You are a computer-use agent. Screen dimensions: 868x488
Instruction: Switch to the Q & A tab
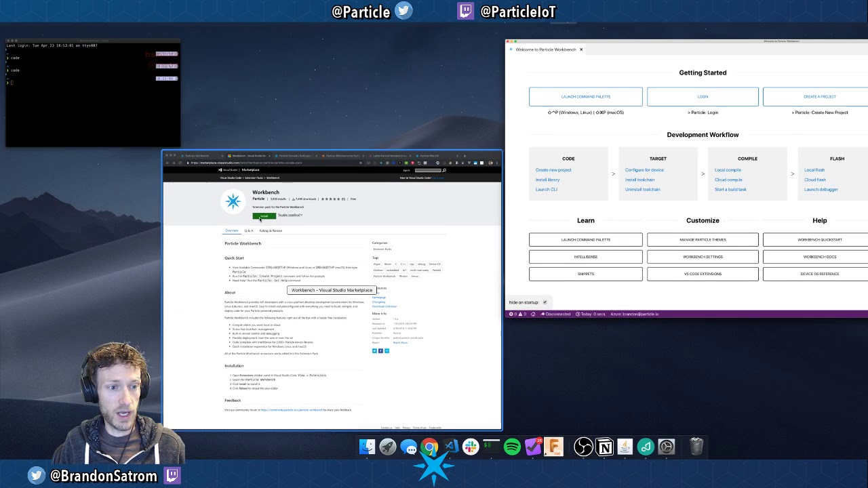coord(249,230)
